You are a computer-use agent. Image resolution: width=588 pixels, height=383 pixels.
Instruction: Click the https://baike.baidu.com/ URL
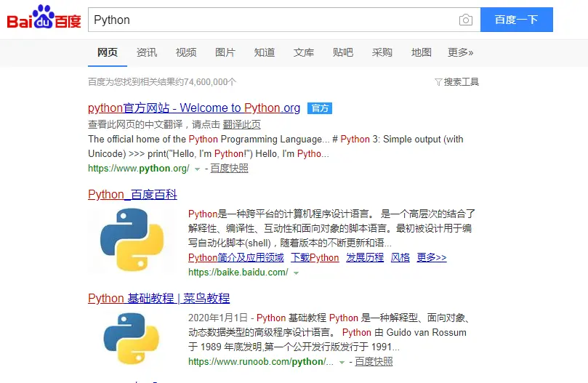pyautogui.click(x=238, y=273)
